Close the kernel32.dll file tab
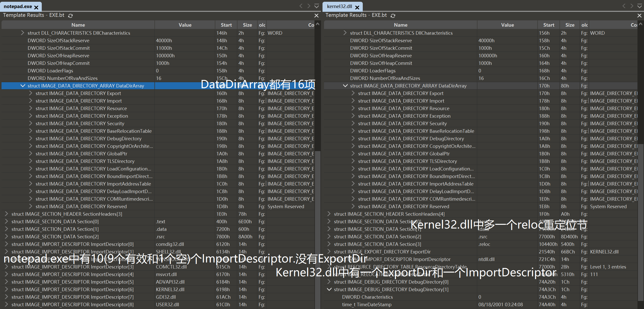644x309 pixels. pyautogui.click(x=357, y=7)
